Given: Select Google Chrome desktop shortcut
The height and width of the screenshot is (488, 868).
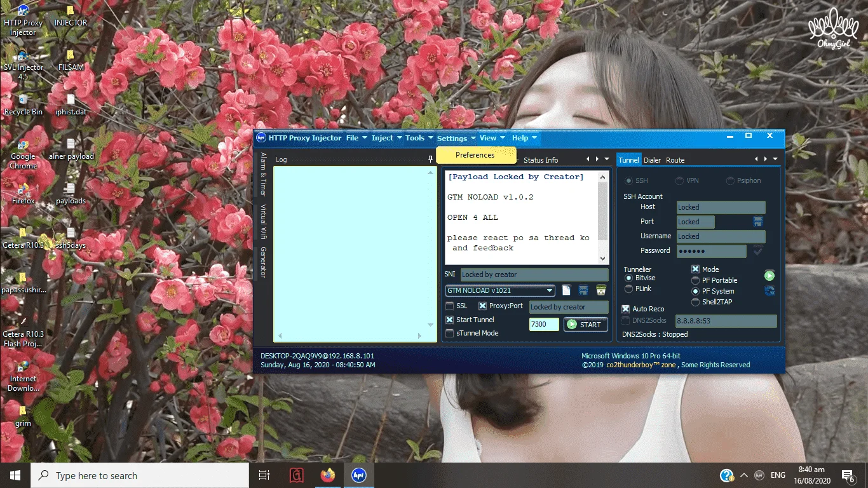Looking at the screenshot, I should [x=23, y=154].
